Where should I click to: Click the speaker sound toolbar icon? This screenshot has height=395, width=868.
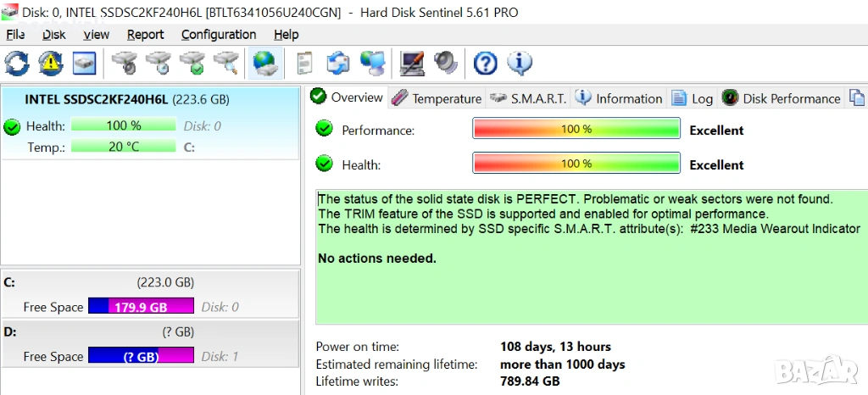coord(446,63)
